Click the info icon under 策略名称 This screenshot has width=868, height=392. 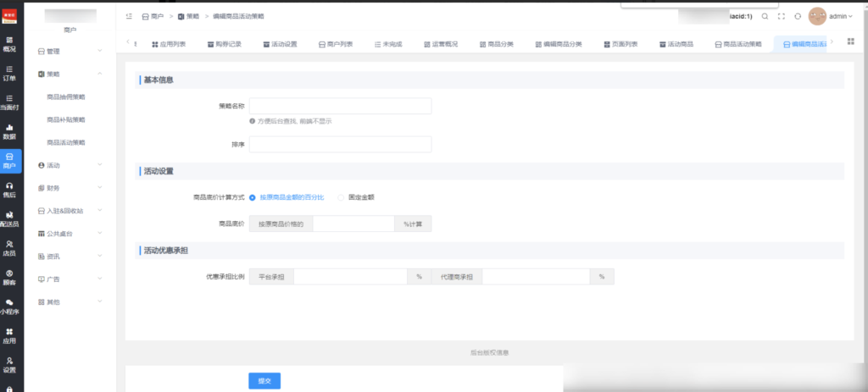[253, 120]
